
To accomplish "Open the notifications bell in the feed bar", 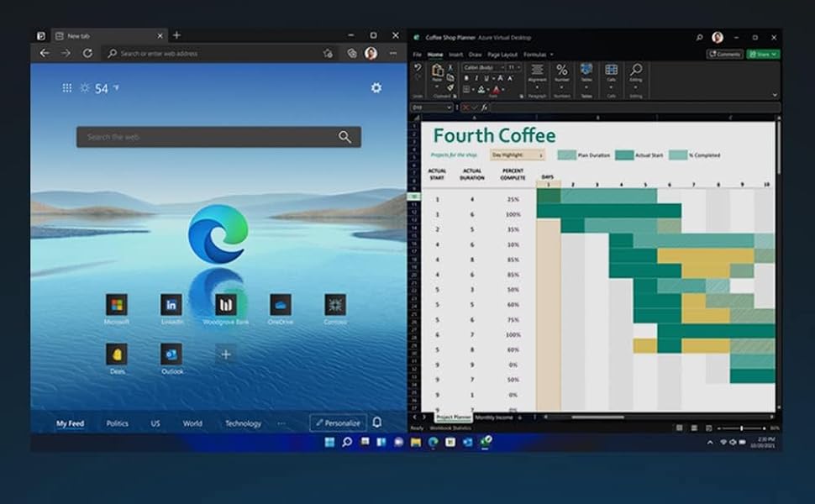I will click(x=377, y=423).
